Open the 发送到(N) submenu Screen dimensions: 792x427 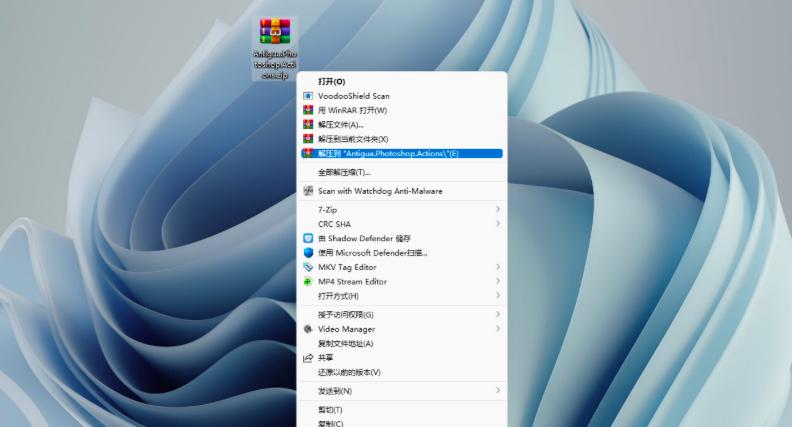point(402,391)
